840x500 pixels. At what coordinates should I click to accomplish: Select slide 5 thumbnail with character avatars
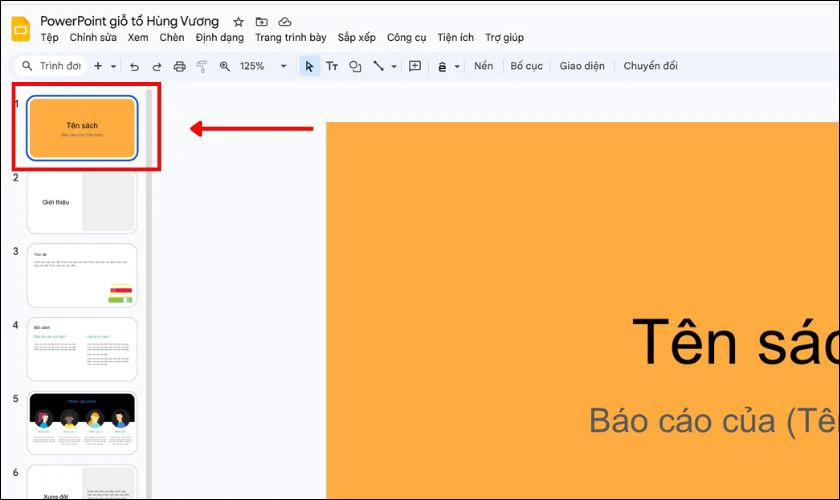tap(82, 423)
